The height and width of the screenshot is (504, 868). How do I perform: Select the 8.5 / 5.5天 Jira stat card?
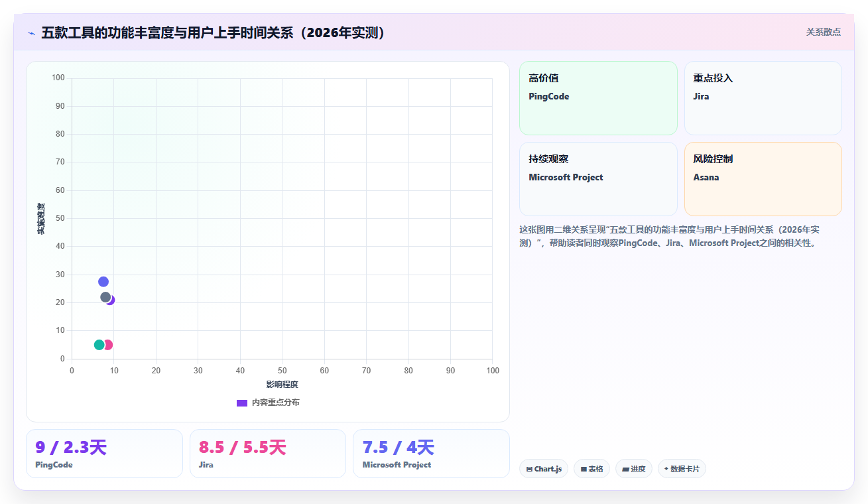(x=268, y=454)
